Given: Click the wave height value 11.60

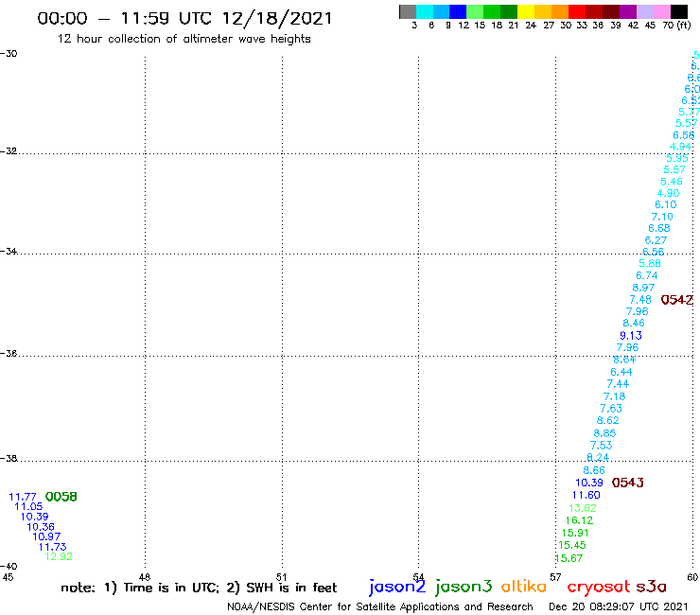Looking at the screenshot, I should click(586, 495).
